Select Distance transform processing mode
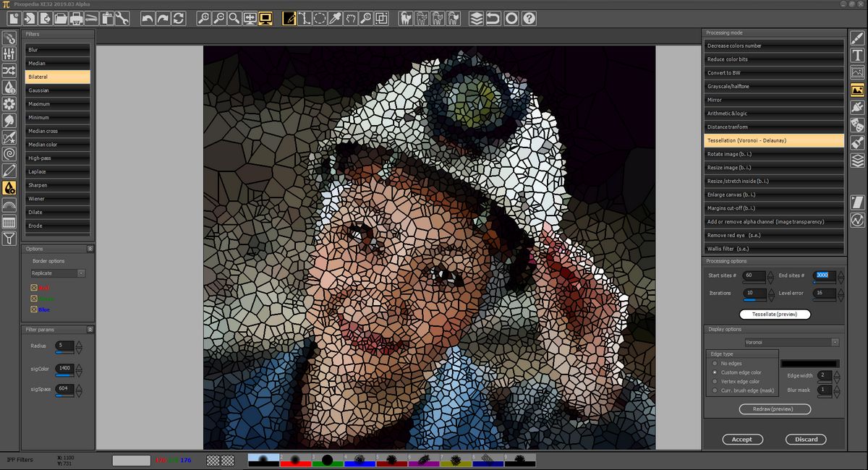This screenshot has width=868, height=470. click(774, 127)
